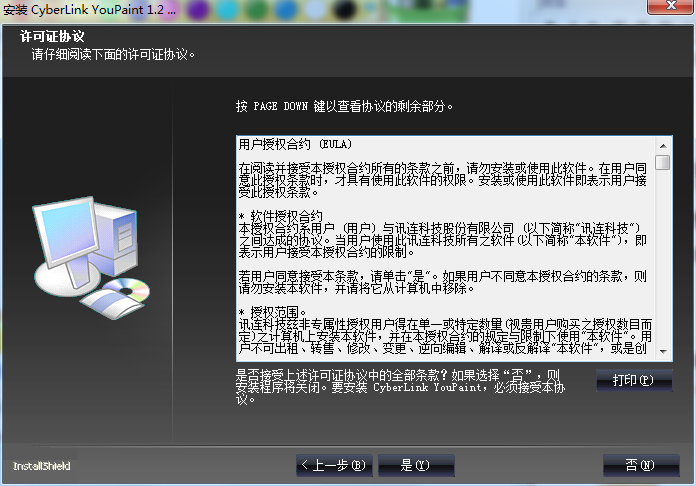This screenshot has width=696, height=486.
Task: Click the 是否接受上述许可证协议 question text
Action: click(x=400, y=387)
